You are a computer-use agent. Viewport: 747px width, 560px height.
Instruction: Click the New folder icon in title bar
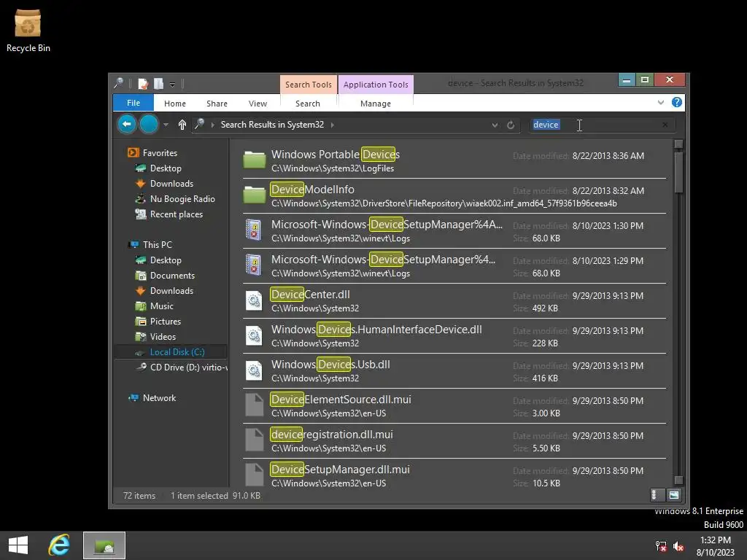(x=158, y=85)
